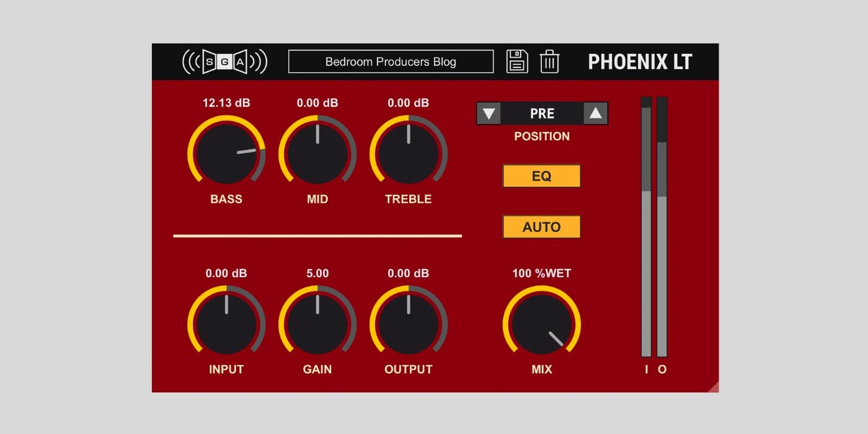The height and width of the screenshot is (434, 868).
Task: Select the preset name field showing Bedroom Producers Blog
Action: (x=390, y=61)
